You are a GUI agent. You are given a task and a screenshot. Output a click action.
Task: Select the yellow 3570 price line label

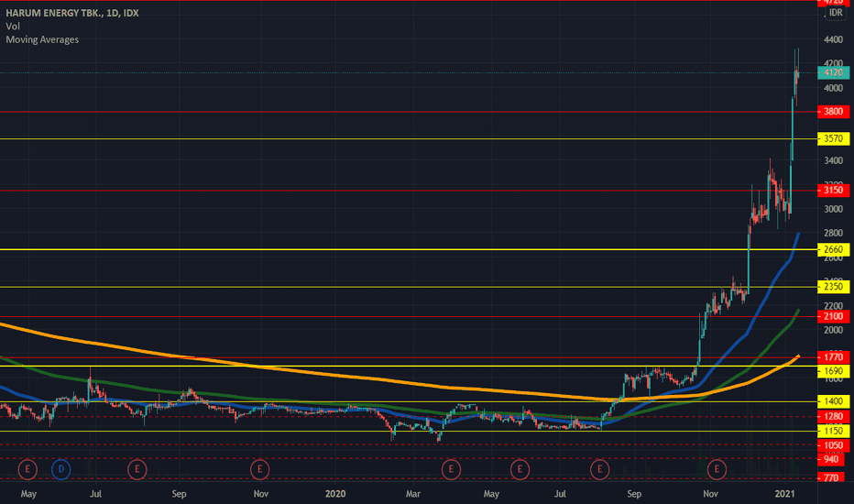[x=833, y=139]
